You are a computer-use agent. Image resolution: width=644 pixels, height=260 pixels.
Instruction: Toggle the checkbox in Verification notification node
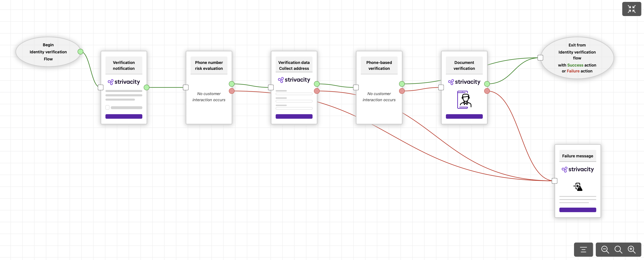coord(108,108)
